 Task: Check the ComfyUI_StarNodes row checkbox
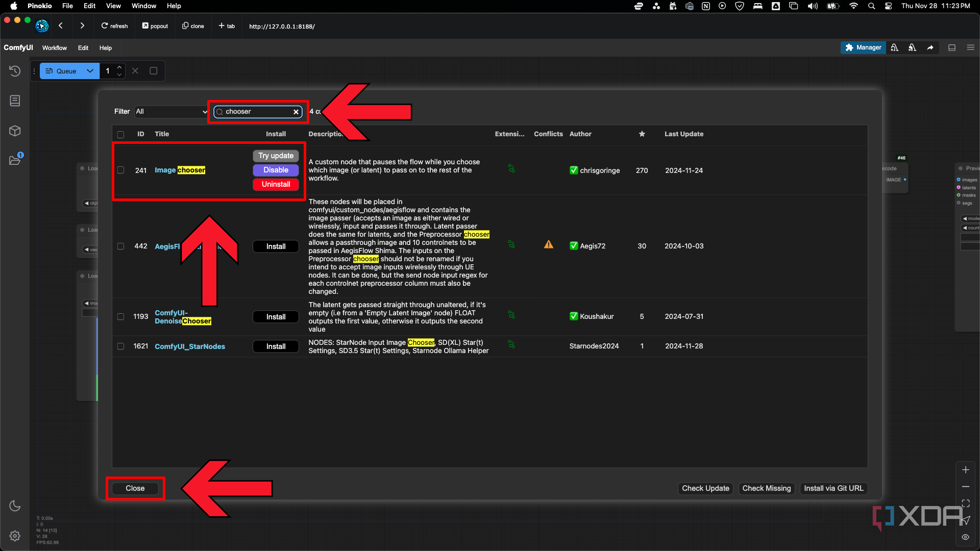point(120,346)
